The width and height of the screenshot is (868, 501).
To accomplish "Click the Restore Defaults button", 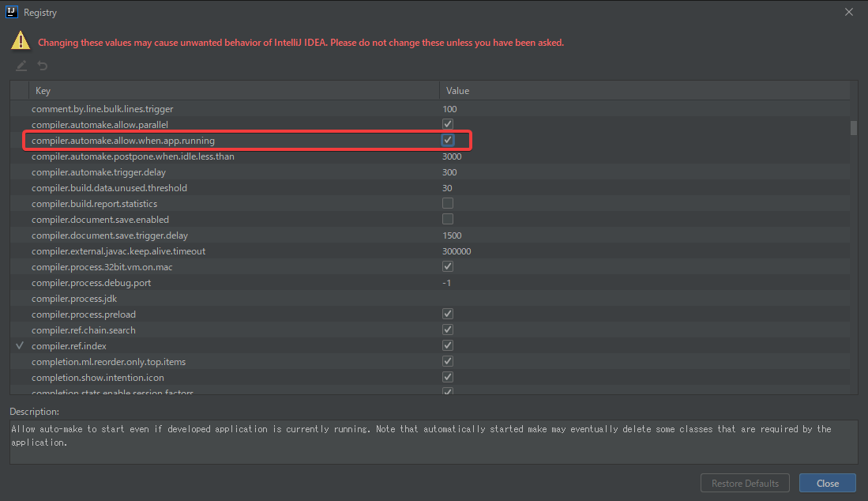I will (745, 484).
